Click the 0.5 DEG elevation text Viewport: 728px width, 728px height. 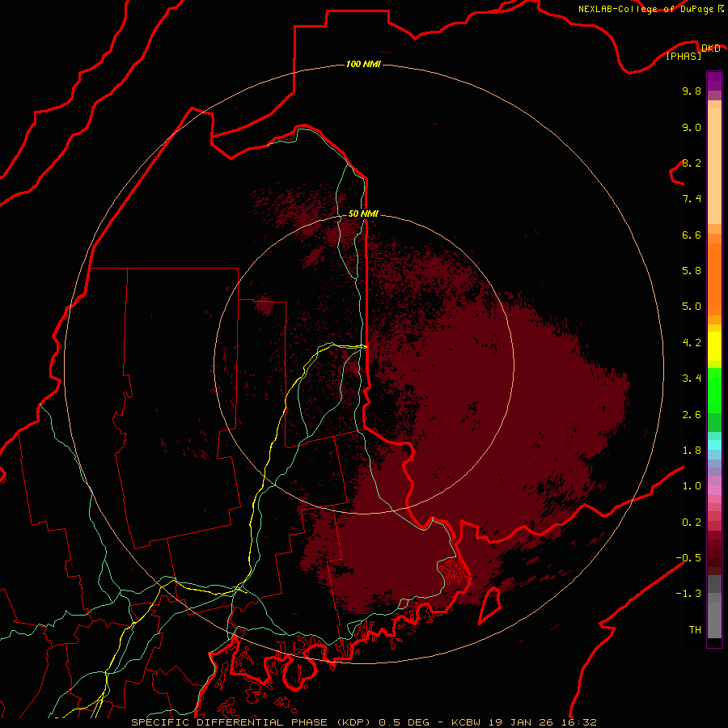coord(404,722)
